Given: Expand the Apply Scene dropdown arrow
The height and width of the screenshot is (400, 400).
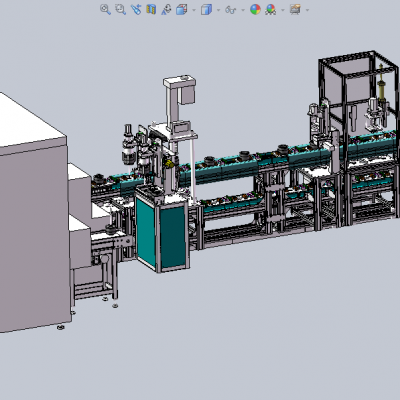Looking at the screenshot, I should click(x=283, y=10).
